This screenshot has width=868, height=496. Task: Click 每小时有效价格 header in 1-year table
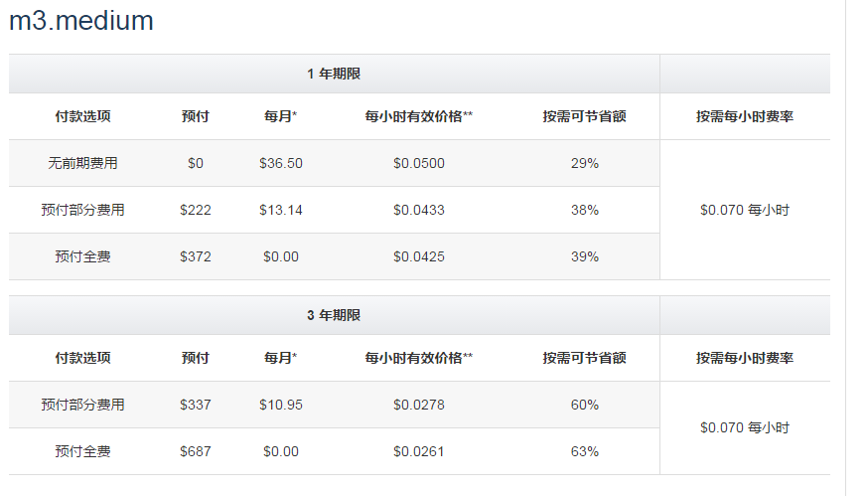[418, 116]
